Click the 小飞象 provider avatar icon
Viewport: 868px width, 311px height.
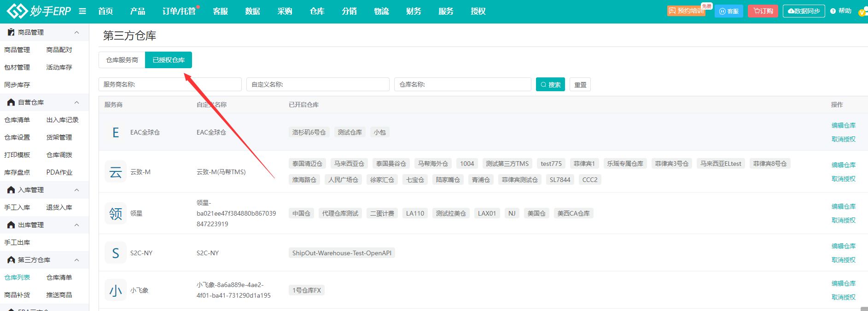(x=116, y=290)
